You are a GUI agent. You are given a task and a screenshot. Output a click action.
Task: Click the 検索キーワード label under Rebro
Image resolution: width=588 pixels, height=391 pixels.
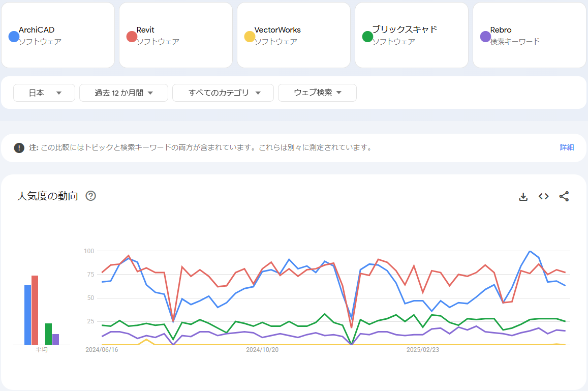click(515, 42)
